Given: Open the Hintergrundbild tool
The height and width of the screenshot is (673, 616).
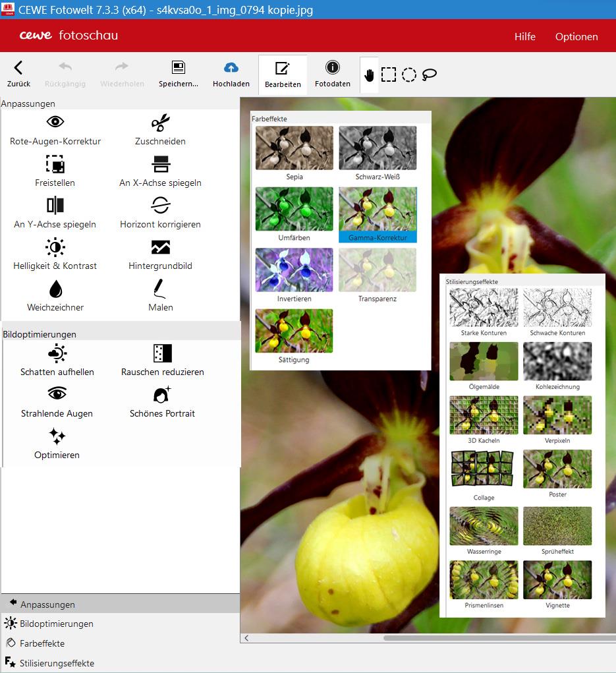Looking at the screenshot, I should [x=161, y=255].
